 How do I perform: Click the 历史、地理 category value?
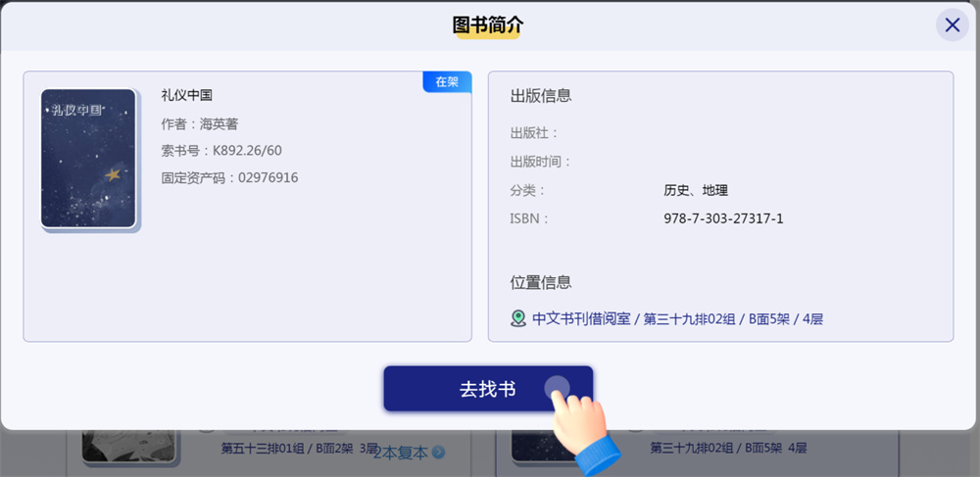(x=696, y=191)
